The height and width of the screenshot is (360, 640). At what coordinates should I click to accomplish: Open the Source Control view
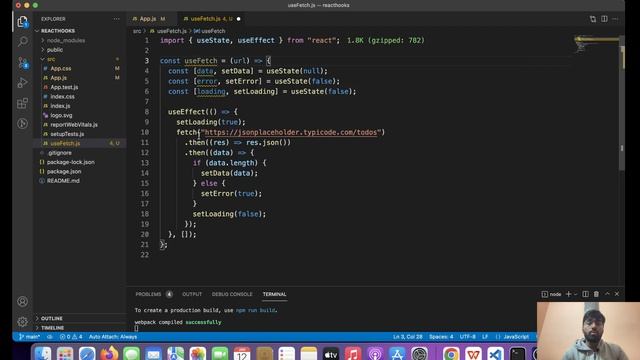23,62
